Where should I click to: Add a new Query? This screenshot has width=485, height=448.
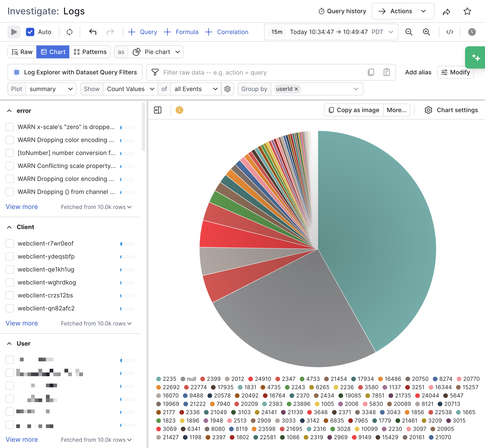coord(142,32)
